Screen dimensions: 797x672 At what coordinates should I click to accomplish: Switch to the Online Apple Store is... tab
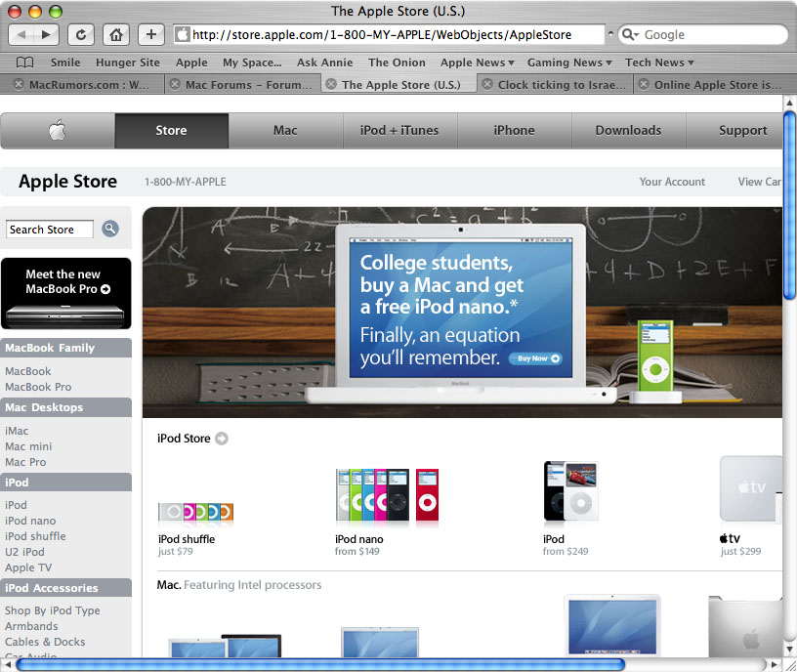717,84
